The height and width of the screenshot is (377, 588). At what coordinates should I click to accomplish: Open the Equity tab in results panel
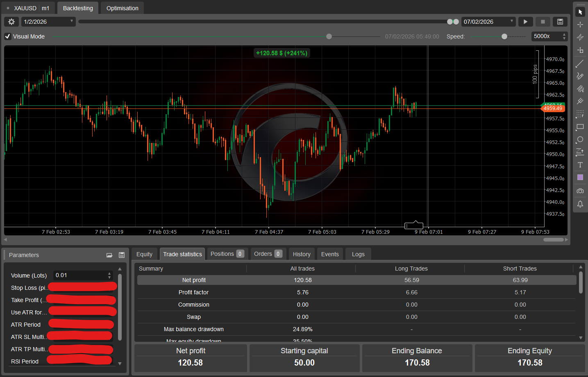(x=144, y=254)
